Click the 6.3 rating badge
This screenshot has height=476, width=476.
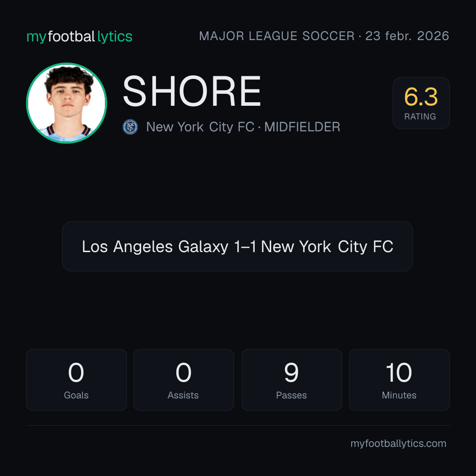[421, 103]
